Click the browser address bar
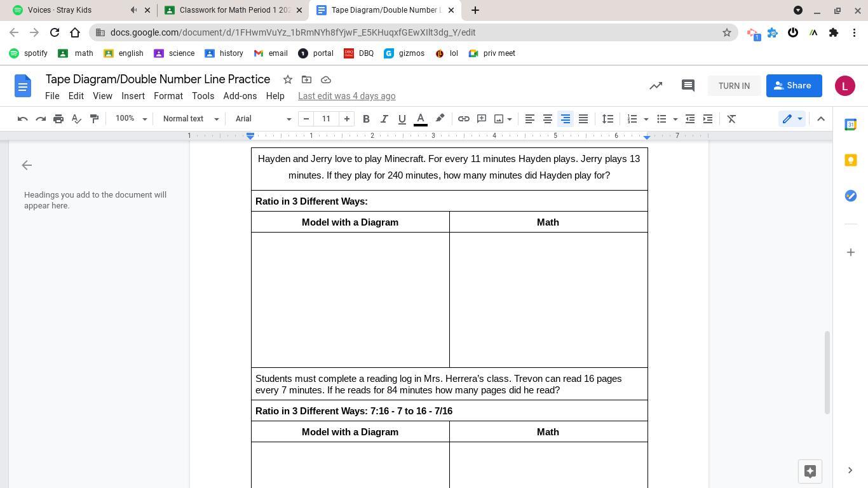The image size is (868, 488). click(x=413, y=32)
